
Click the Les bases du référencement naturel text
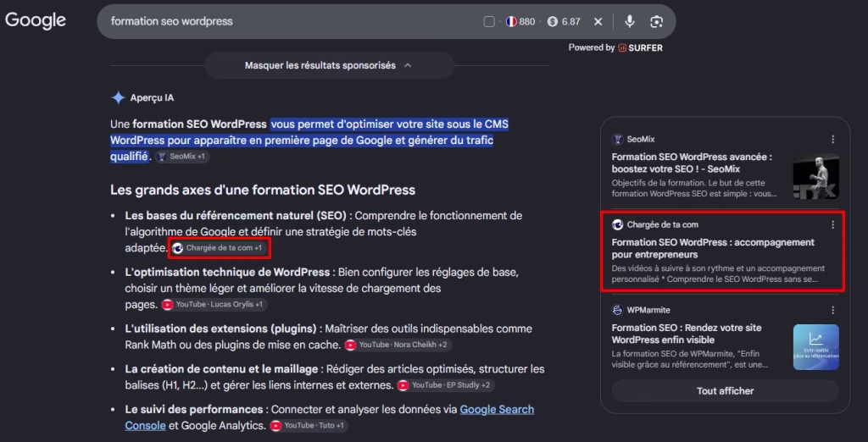point(236,215)
